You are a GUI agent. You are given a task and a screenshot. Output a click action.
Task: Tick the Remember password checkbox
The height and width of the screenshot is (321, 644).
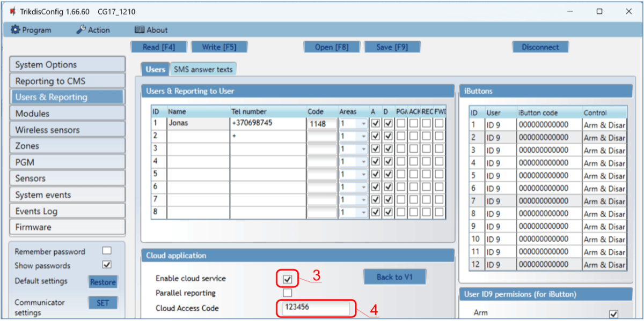coord(107,251)
